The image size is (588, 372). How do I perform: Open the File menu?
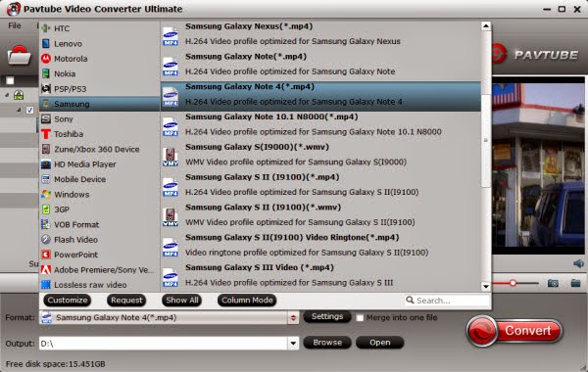click(15, 25)
